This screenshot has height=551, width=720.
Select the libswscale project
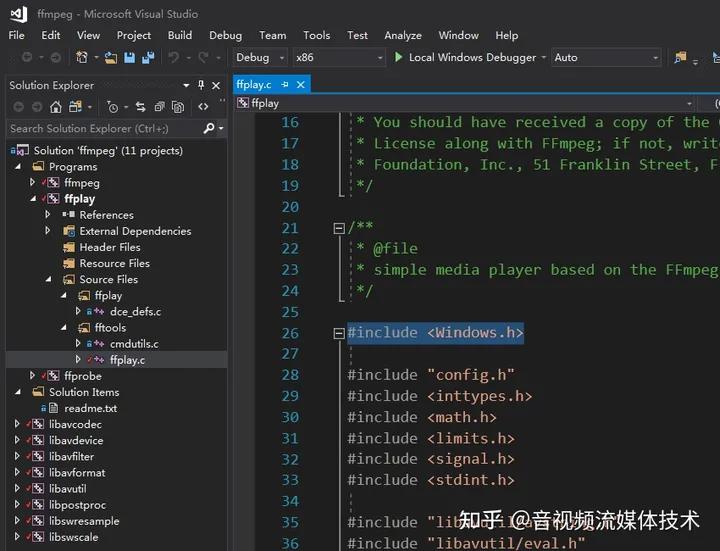pos(73,537)
